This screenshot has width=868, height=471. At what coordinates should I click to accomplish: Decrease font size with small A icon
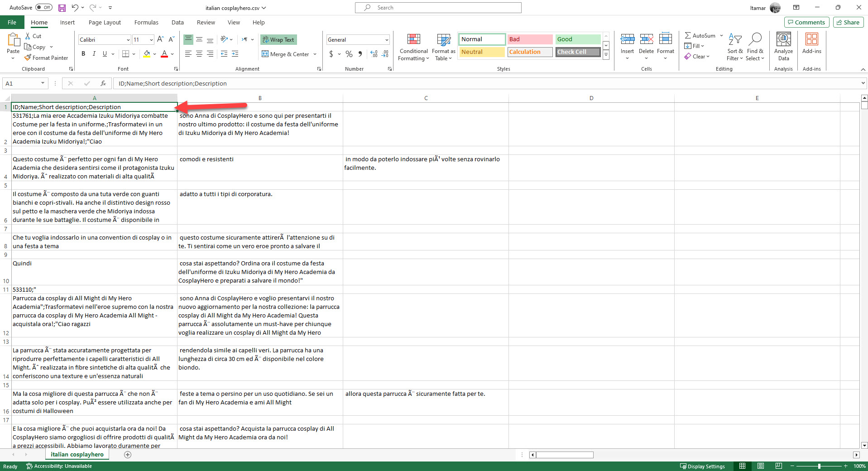coord(172,39)
